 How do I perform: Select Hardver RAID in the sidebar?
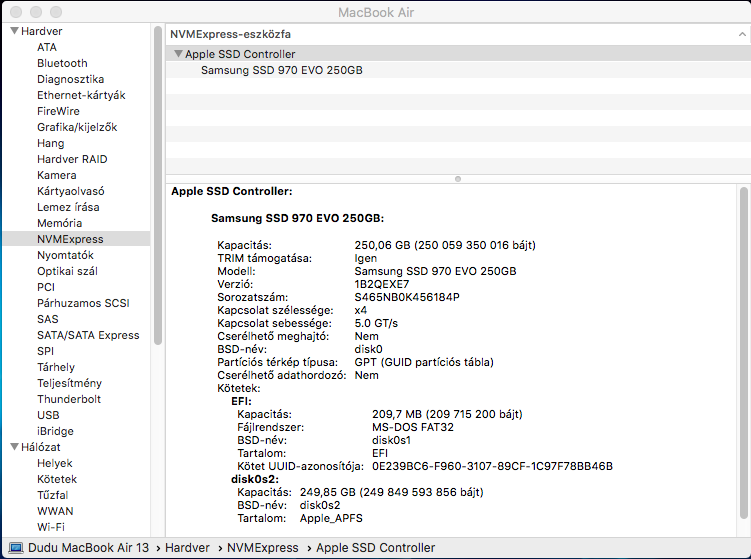coord(72,159)
